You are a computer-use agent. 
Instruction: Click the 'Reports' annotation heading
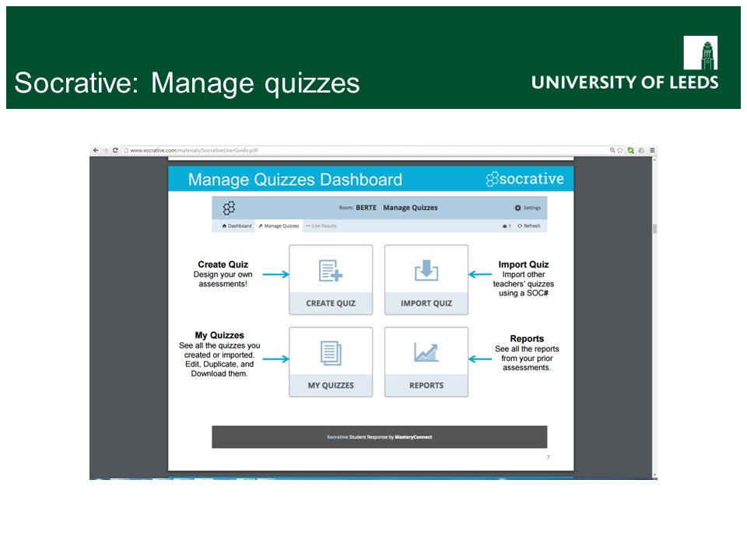527,338
